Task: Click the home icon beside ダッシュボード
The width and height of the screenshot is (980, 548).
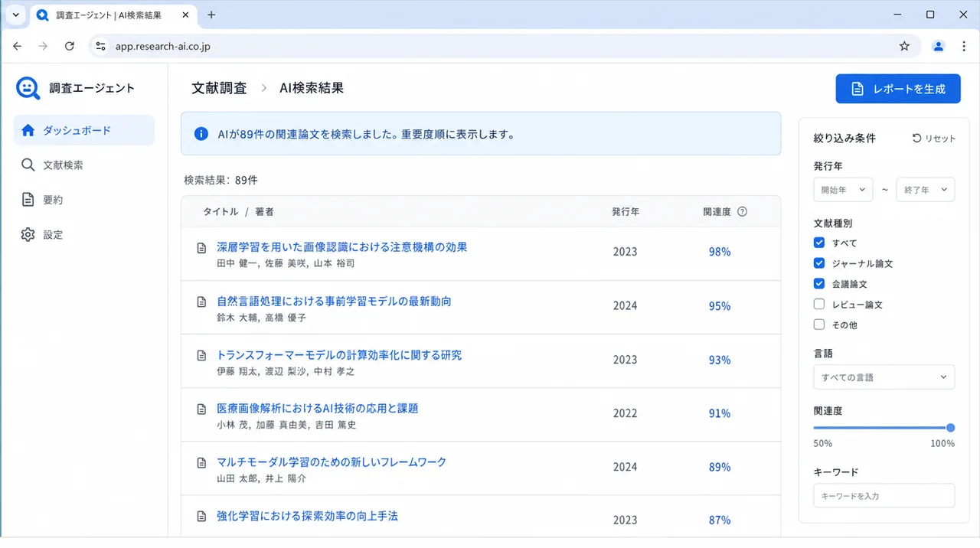Action: point(28,130)
